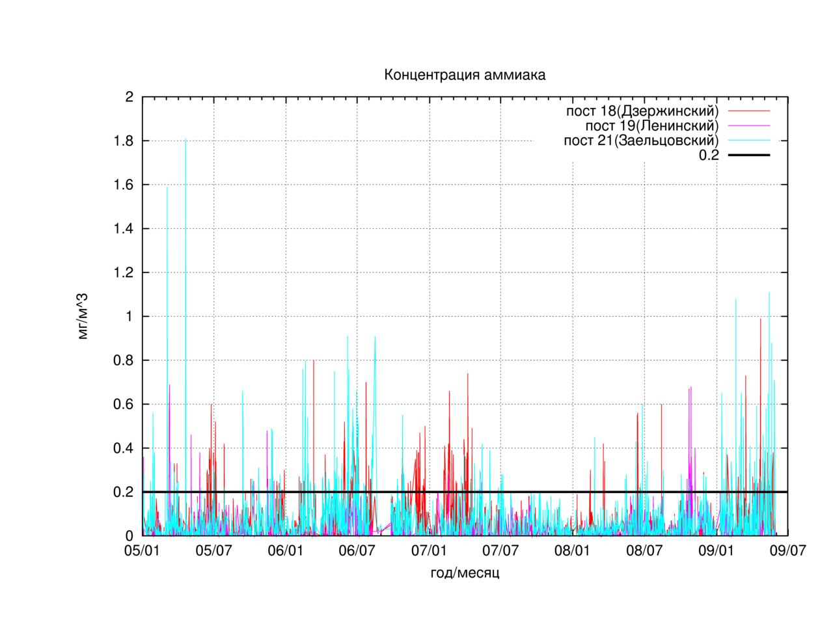This screenshot has width=833, height=644.
Task: Click x-axis tick label '06/07'
Action: [357, 551]
